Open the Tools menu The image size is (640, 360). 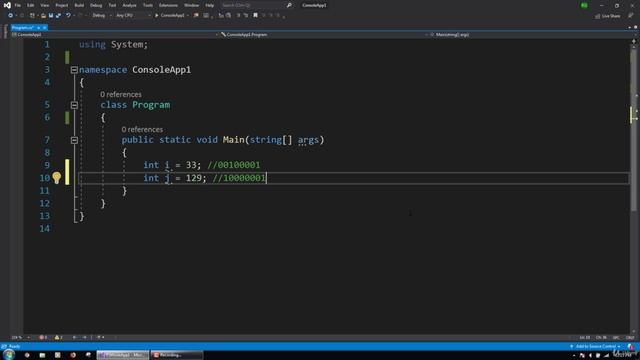click(x=148, y=5)
